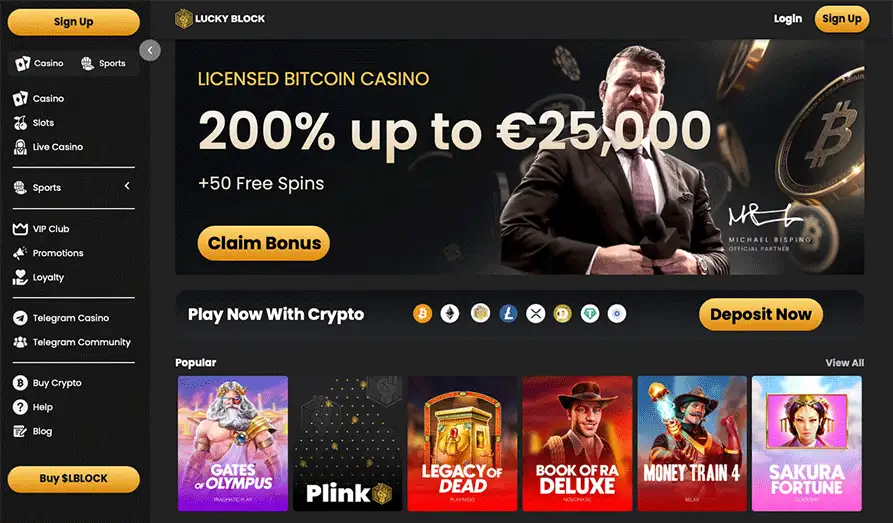
Task: Click the Help question mark icon
Action: pyautogui.click(x=21, y=407)
